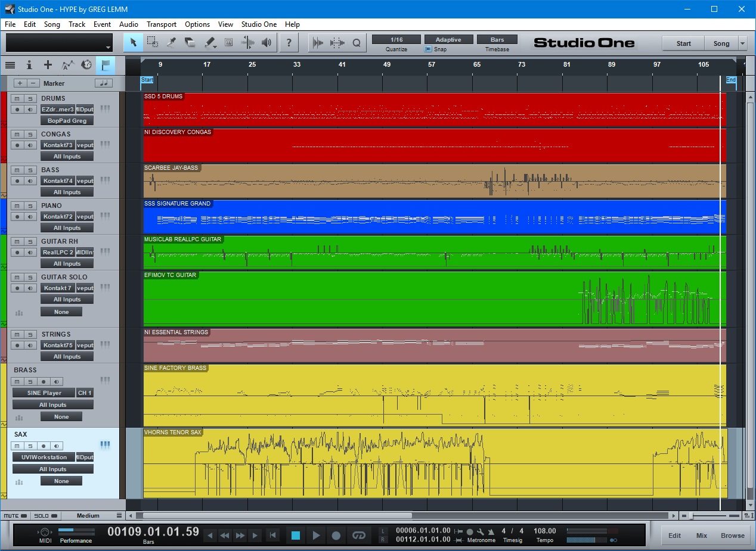Open the BopPad Greg input dropdown on DRUMS
This screenshot has height=551, width=756.
coord(67,120)
